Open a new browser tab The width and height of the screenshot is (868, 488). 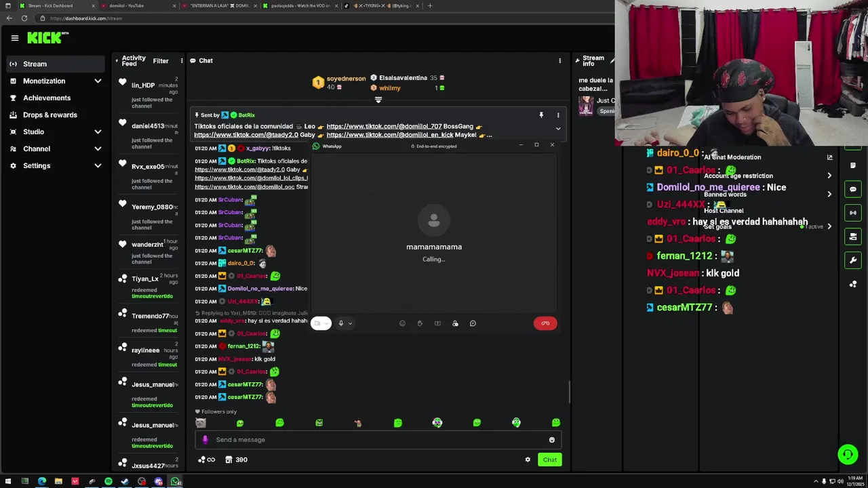(429, 5)
